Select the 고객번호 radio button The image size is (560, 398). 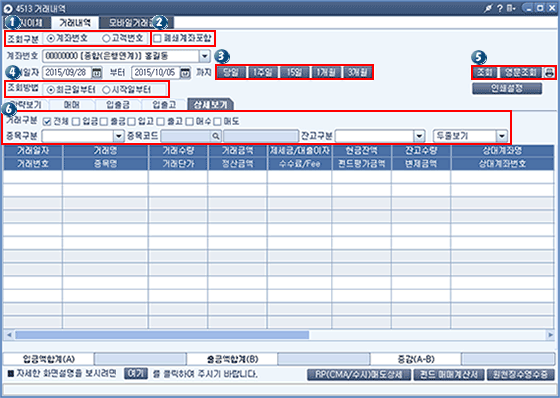pos(106,38)
